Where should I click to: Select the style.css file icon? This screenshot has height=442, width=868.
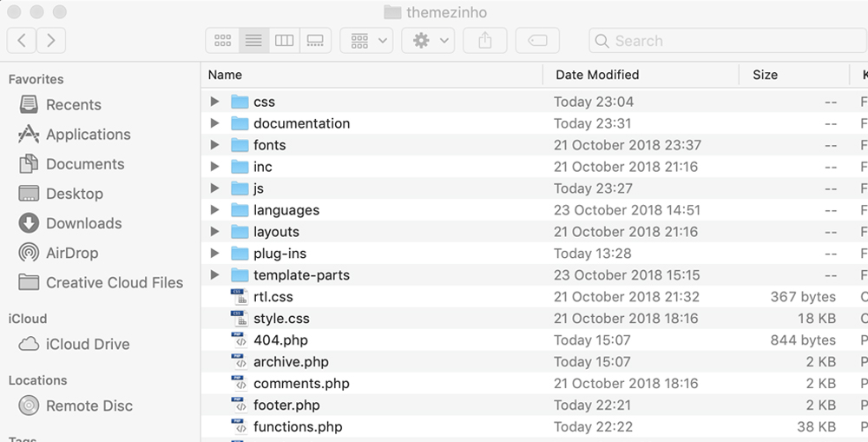coord(240,319)
